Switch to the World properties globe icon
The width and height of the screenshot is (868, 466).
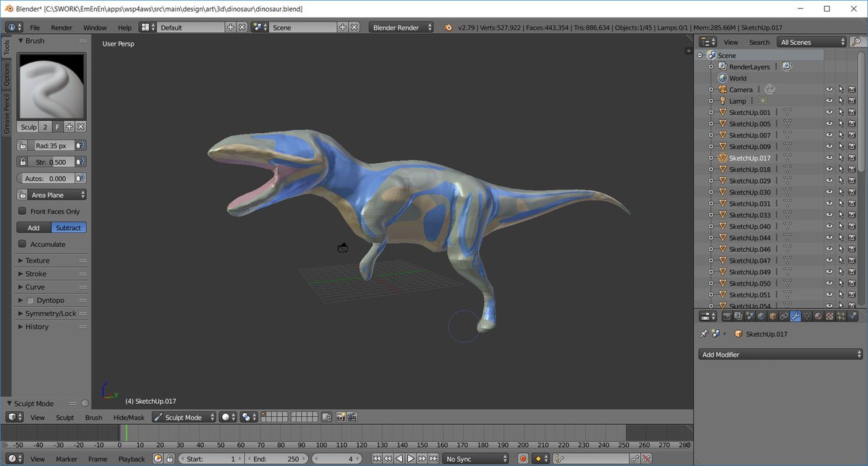761,316
